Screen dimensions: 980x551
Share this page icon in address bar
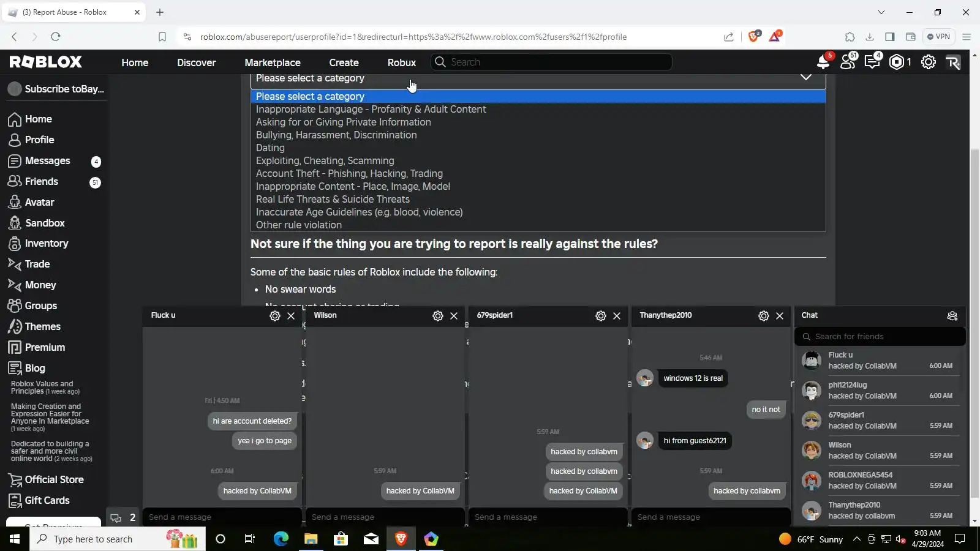(x=729, y=37)
